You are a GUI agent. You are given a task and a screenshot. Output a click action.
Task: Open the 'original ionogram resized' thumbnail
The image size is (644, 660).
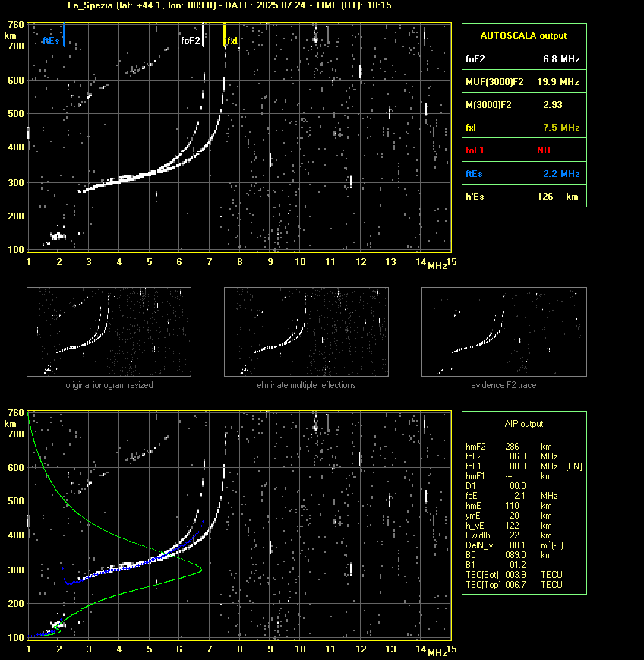pos(109,332)
